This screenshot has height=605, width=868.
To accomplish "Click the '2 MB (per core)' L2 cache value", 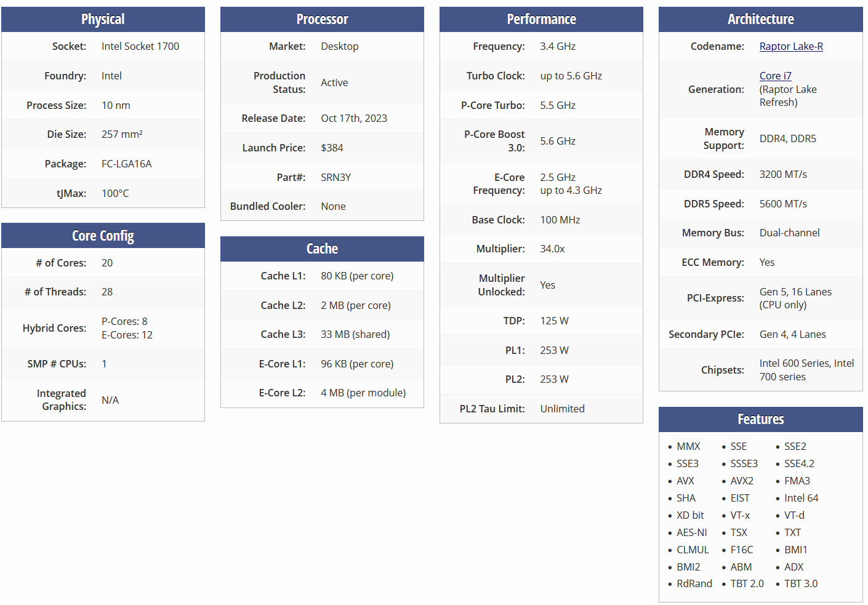I will [x=356, y=305].
